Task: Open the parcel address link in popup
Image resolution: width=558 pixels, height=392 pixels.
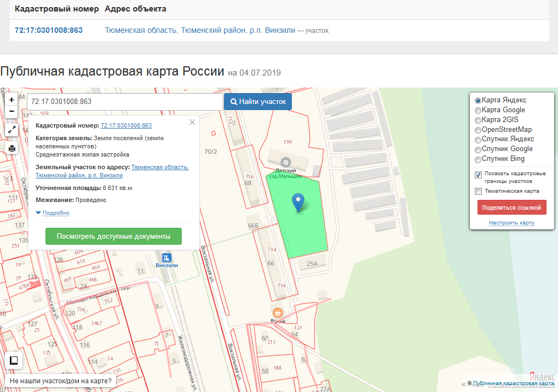Action: (112, 171)
